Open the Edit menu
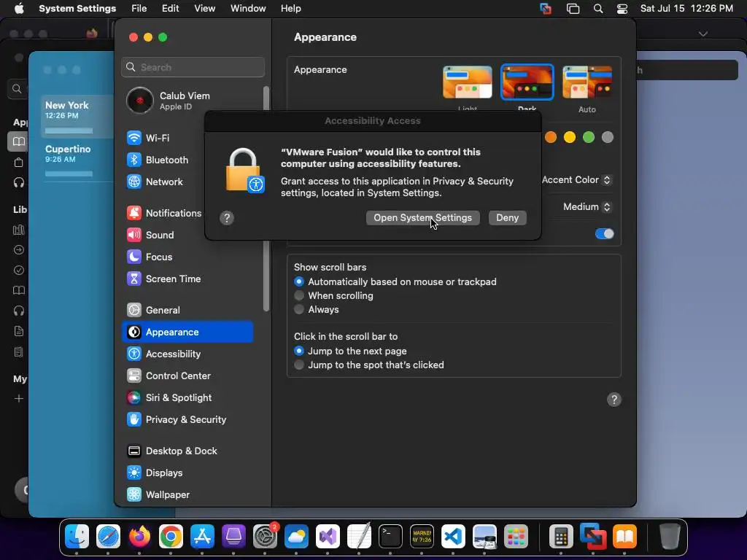Image resolution: width=747 pixels, height=560 pixels. click(x=170, y=9)
